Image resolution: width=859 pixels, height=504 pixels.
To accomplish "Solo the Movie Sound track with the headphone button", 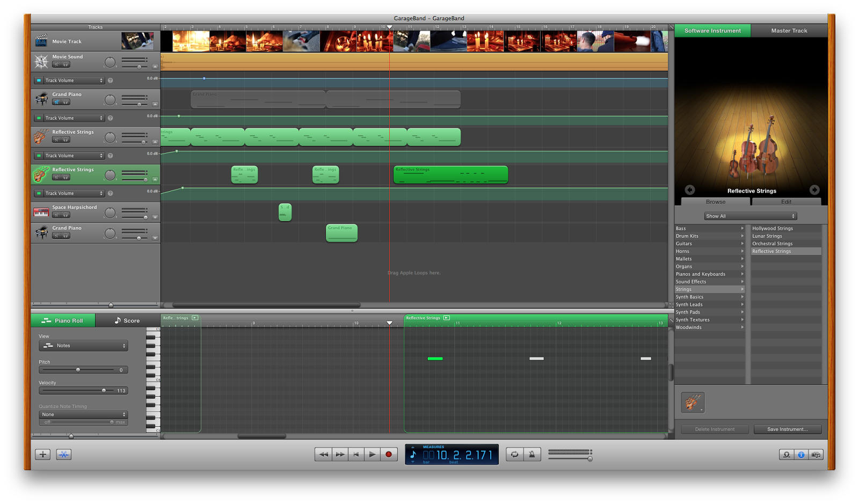I will [x=65, y=64].
